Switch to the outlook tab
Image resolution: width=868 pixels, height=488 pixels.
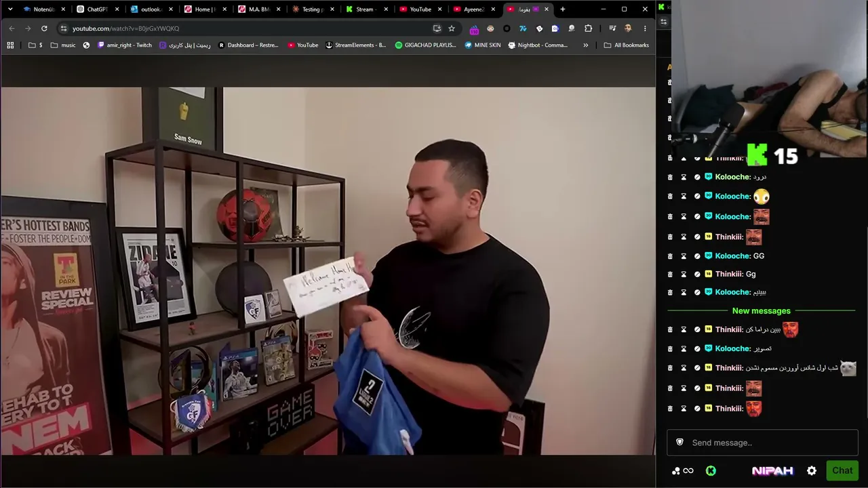pos(151,9)
